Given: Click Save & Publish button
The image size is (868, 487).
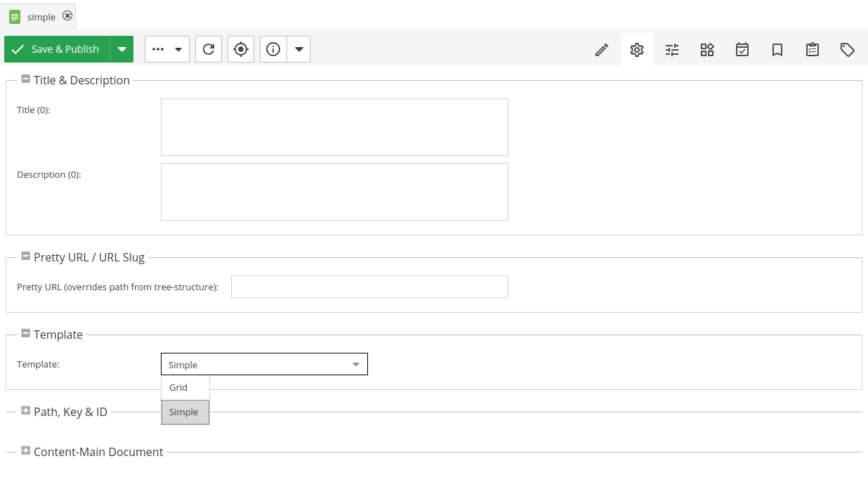Looking at the screenshot, I should click(57, 49).
